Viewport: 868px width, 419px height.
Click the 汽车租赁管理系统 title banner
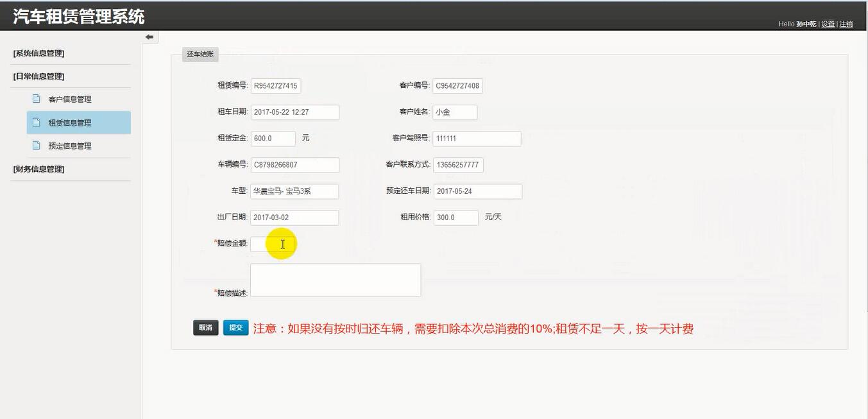pyautogui.click(x=78, y=15)
